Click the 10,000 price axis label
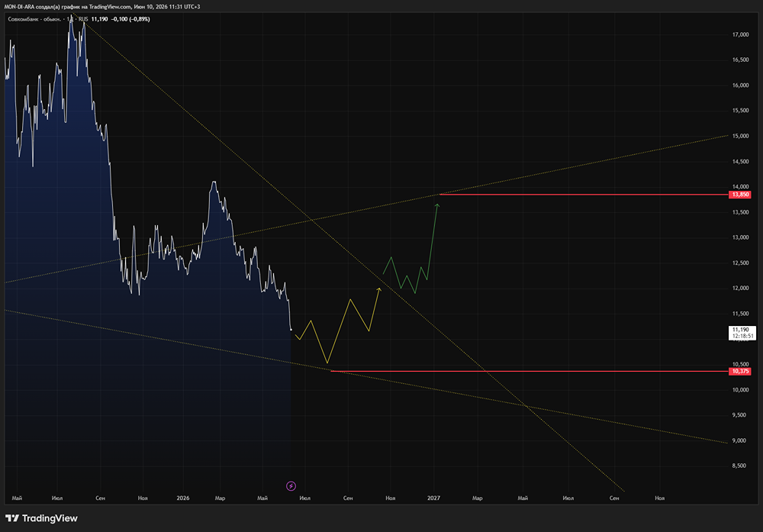The width and height of the screenshot is (763, 532). 741,390
